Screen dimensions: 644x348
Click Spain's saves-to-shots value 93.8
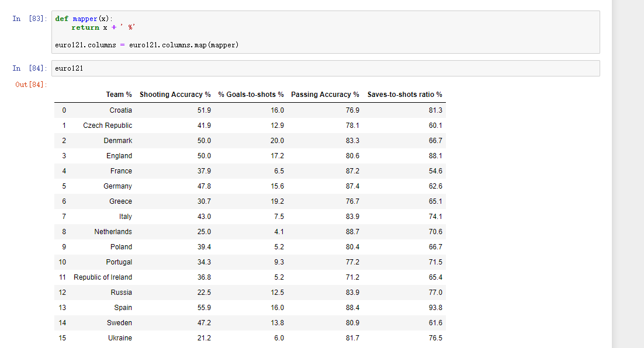coord(435,308)
